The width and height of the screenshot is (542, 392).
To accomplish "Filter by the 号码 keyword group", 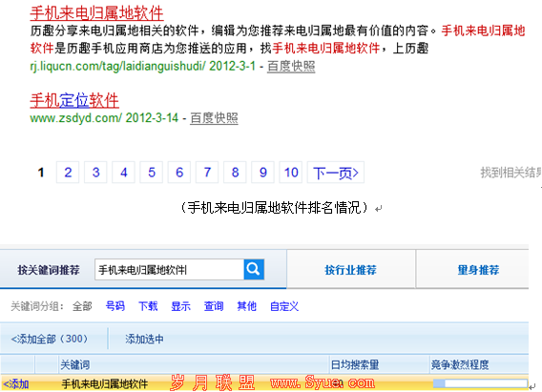I will (x=115, y=306).
